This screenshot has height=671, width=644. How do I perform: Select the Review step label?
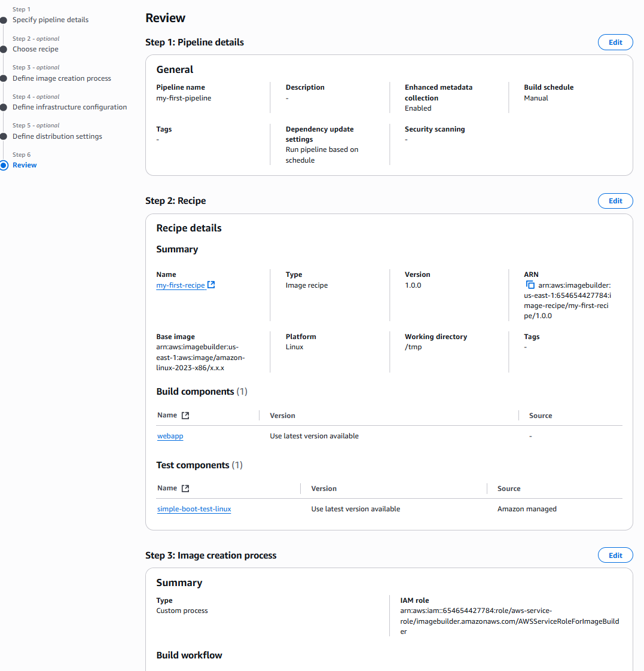click(25, 165)
